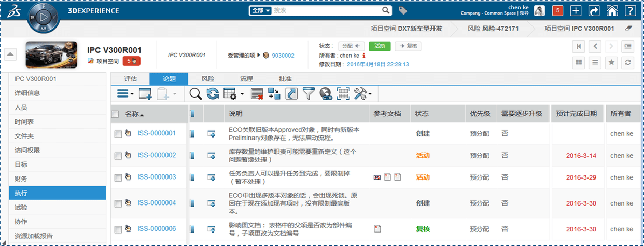Go to Home via the house icon
The width and height of the screenshot is (644, 246).
tap(612, 10)
